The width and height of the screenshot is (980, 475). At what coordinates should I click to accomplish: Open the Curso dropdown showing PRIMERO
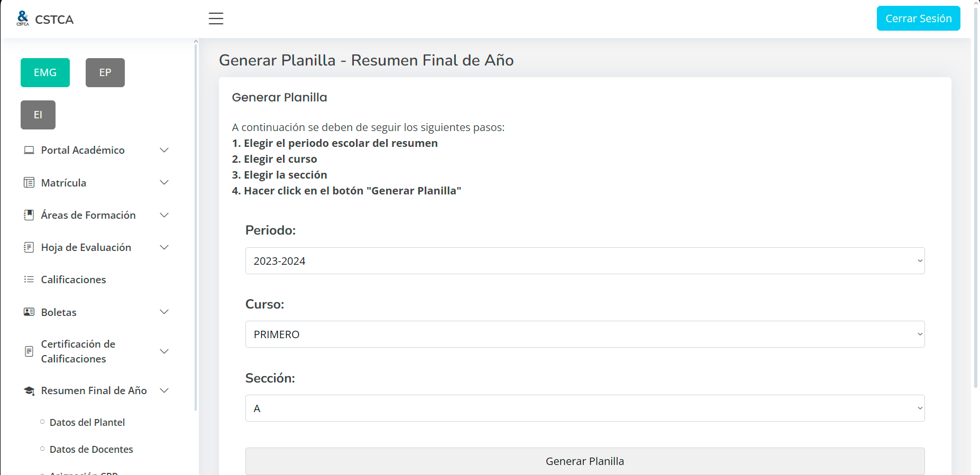pyautogui.click(x=584, y=334)
